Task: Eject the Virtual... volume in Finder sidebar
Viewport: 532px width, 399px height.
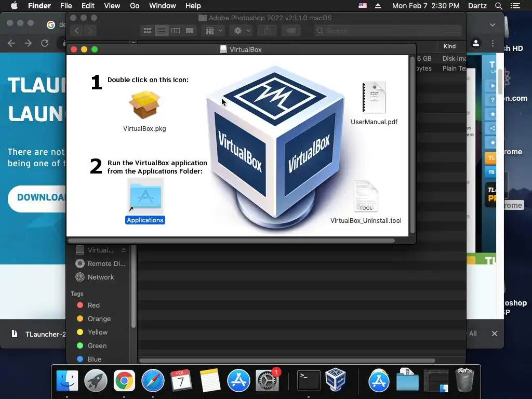Action: 124,250
